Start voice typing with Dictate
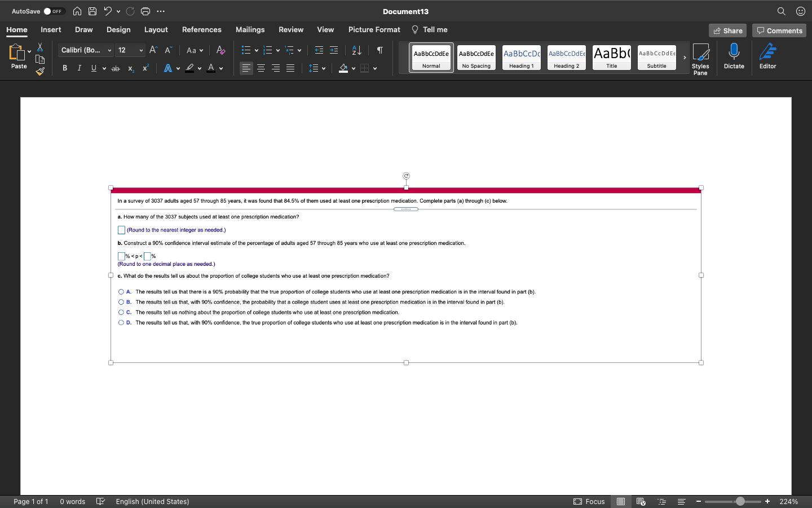This screenshot has height=508, width=812. point(734,56)
